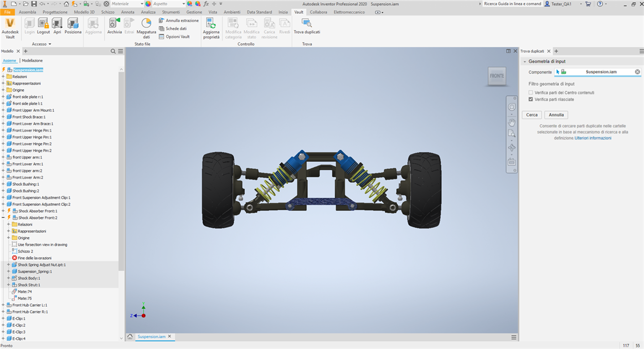Expand the Relazioni folder under Suspension.iam

(x=3, y=76)
